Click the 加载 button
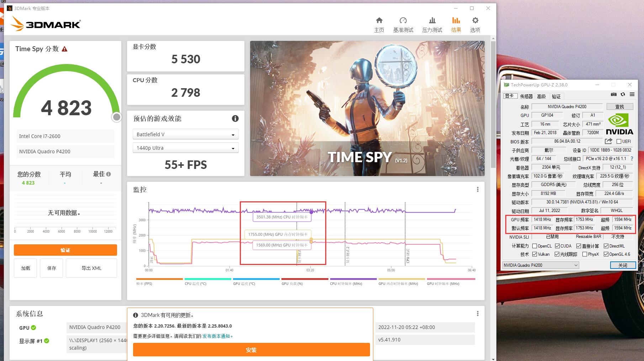Screen dimensions: 644x361 (x=26, y=268)
